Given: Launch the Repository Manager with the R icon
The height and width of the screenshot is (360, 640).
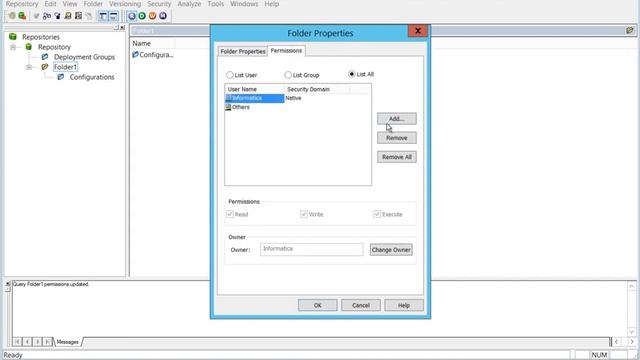Looking at the screenshot, I should [132, 16].
